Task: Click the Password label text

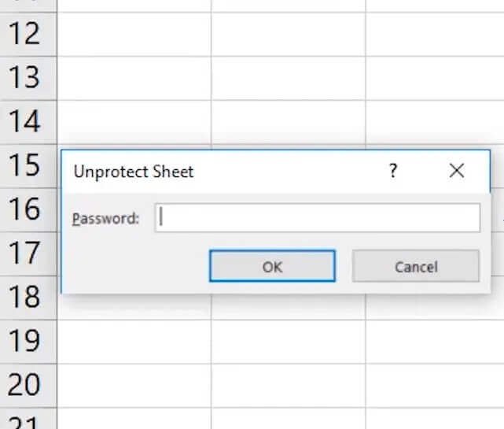Action: point(105,219)
